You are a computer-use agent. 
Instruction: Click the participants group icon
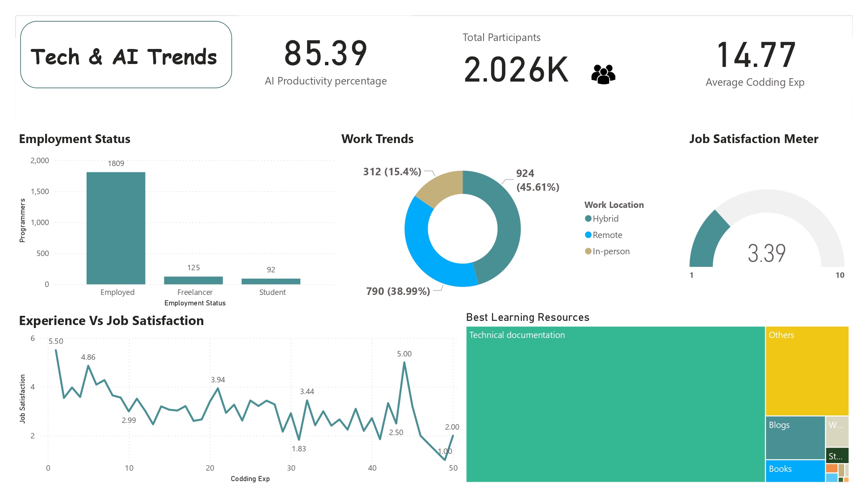(x=603, y=74)
